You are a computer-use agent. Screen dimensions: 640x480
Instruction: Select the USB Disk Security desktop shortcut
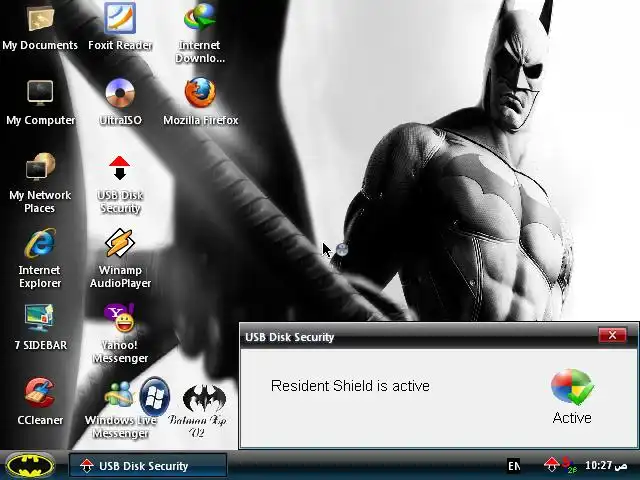[120, 184]
